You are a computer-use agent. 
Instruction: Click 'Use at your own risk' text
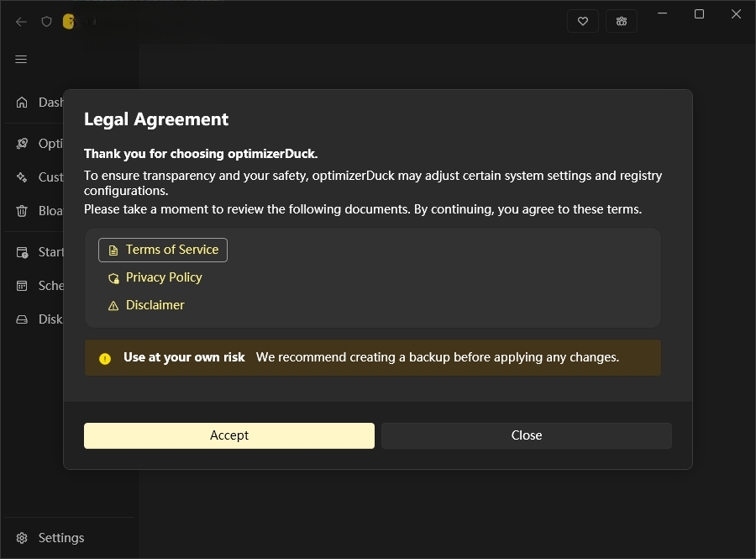pos(184,357)
